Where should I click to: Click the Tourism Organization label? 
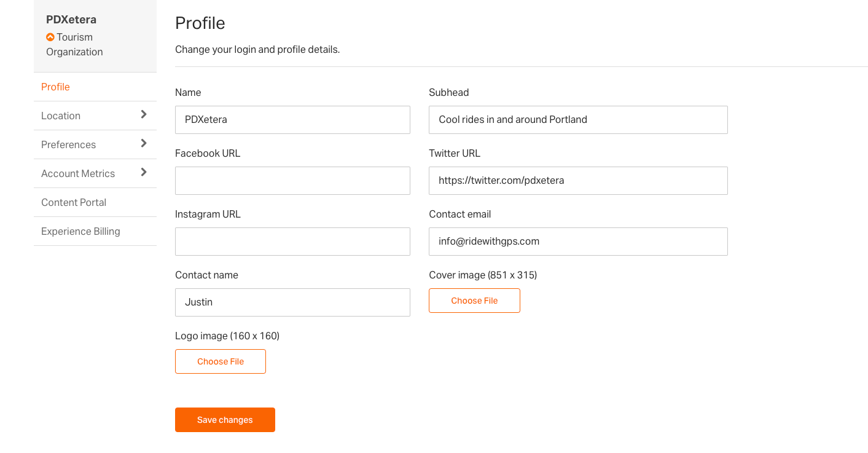pyautogui.click(x=74, y=44)
